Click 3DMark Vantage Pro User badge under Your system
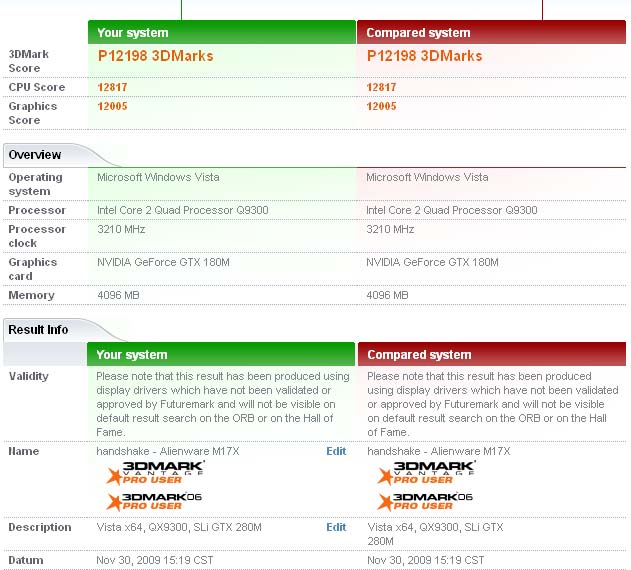 coord(155,473)
